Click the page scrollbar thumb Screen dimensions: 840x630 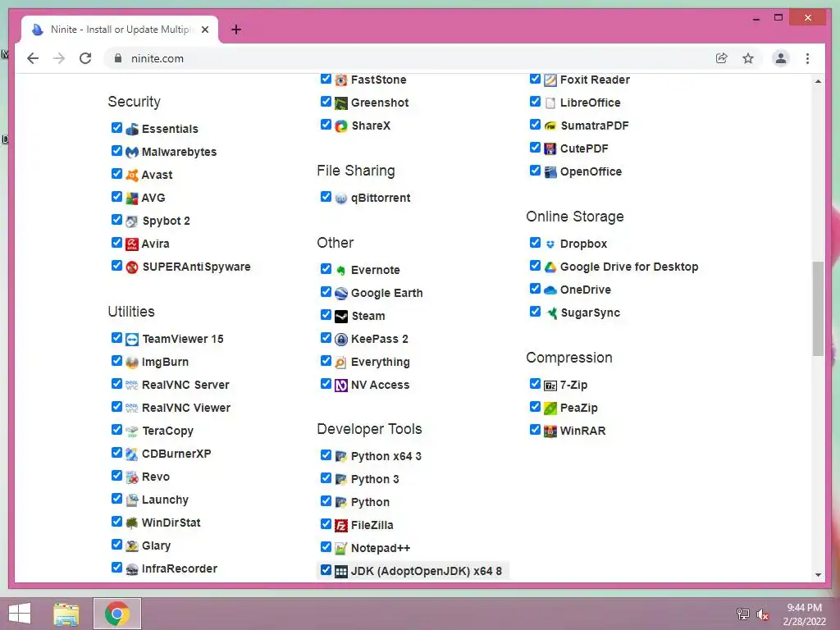click(818, 308)
